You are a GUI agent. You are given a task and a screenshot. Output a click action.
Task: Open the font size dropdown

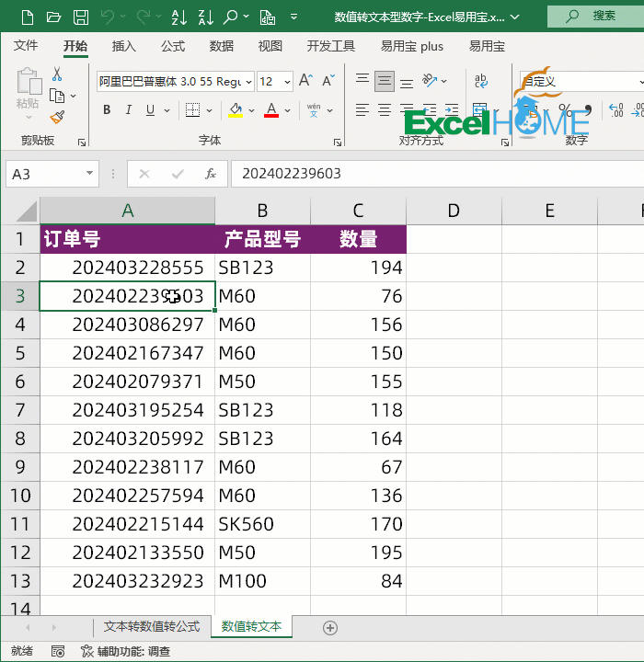click(x=288, y=82)
